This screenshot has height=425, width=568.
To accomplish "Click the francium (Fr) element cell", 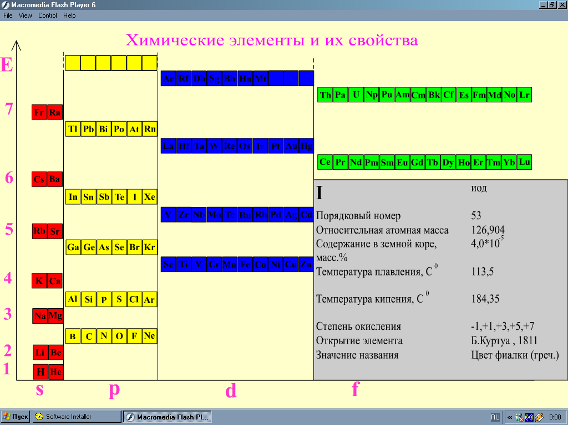I will tap(39, 112).
